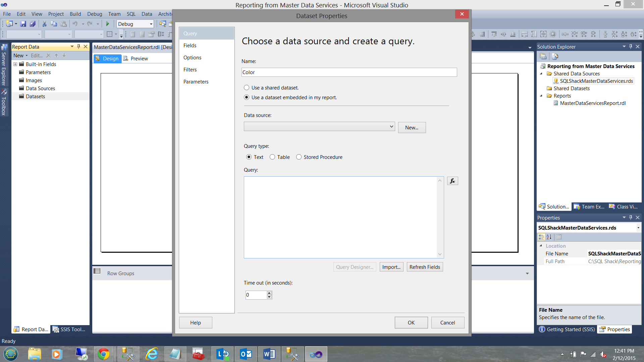
Task: Click the Start Debugging green arrow
Action: click(108, 24)
